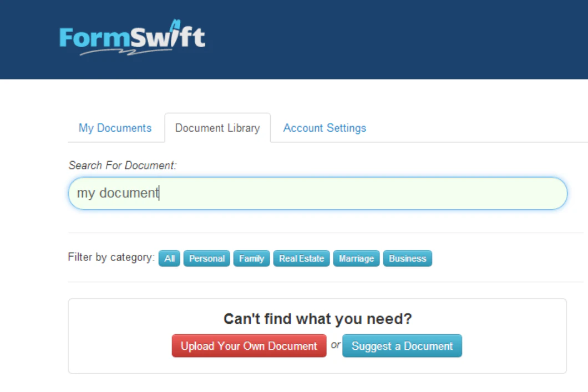
Task: Click the 'or' text between the two buttons
Action: (336, 345)
